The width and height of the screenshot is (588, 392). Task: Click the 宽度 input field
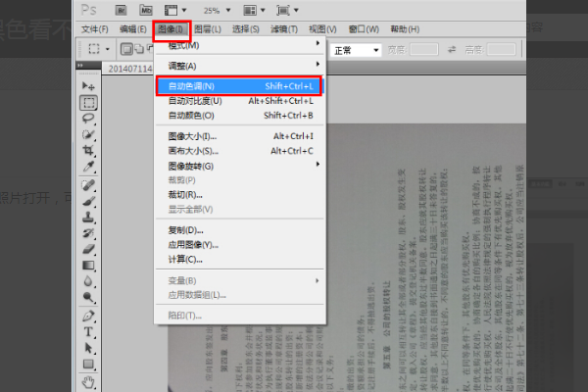423,49
